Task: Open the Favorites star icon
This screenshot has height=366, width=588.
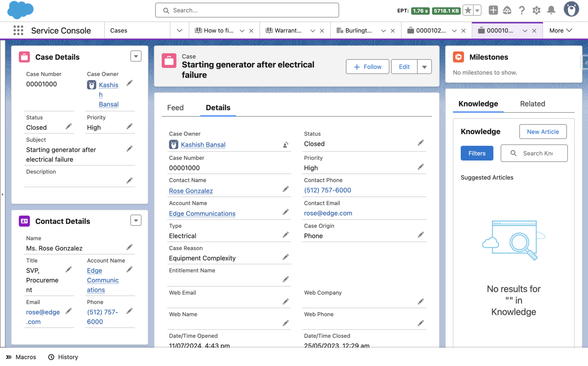Action: click(x=467, y=10)
